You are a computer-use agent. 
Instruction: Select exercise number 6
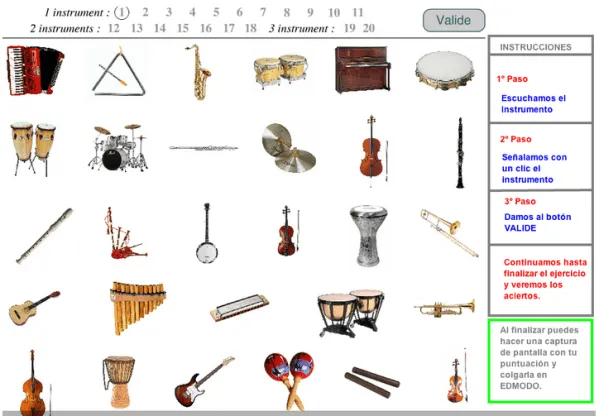point(240,12)
